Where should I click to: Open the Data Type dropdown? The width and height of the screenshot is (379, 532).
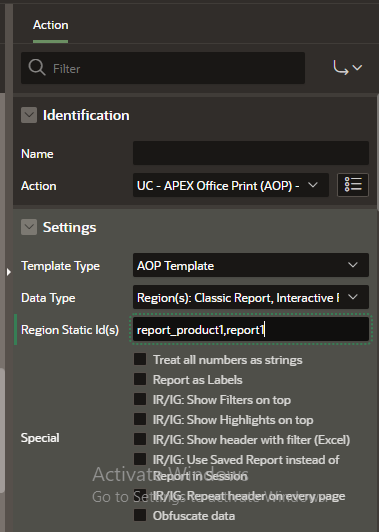(x=251, y=297)
